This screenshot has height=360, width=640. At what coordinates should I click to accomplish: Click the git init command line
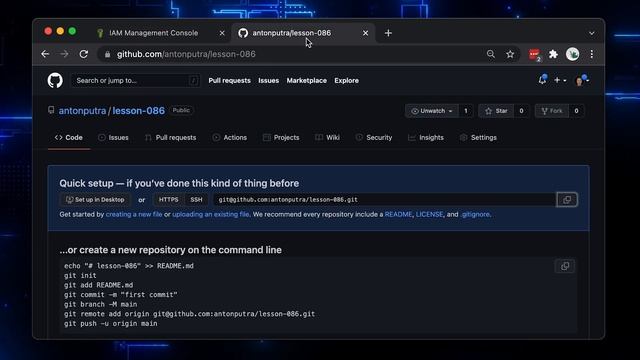tap(80, 276)
